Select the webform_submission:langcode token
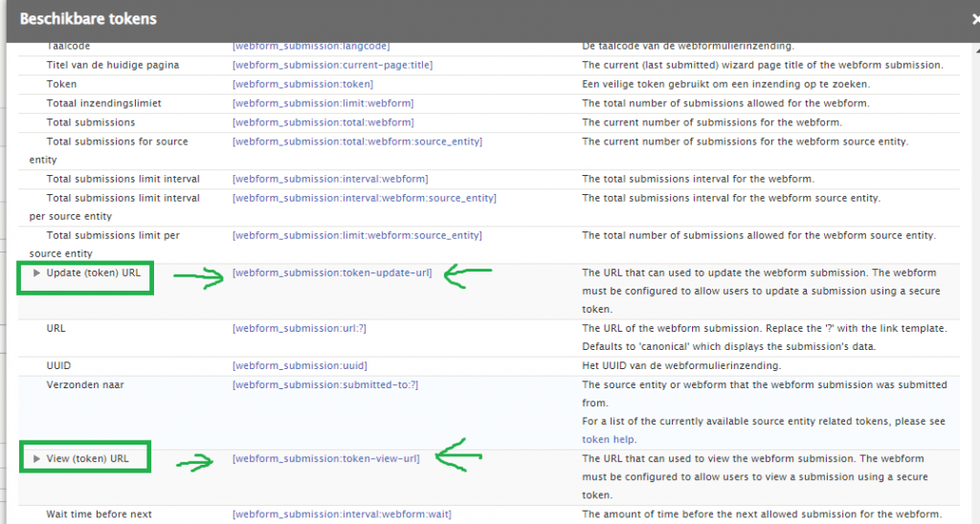The image size is (980, 524). [x=311, y=46]
